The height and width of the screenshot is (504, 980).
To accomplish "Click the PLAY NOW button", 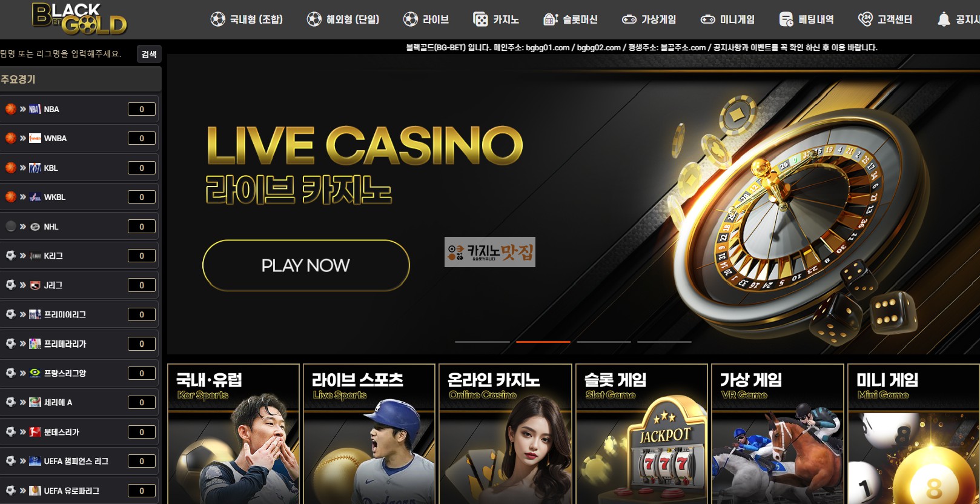I will 306,265.
